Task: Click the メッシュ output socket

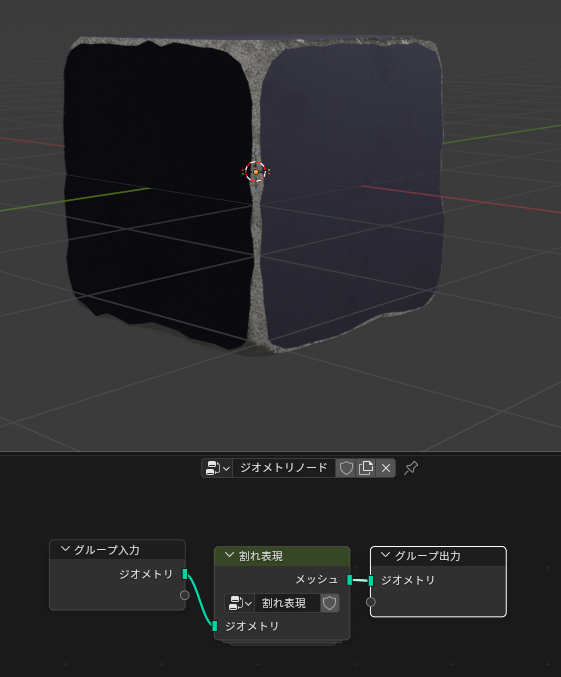Action: [x=349, y=580]
